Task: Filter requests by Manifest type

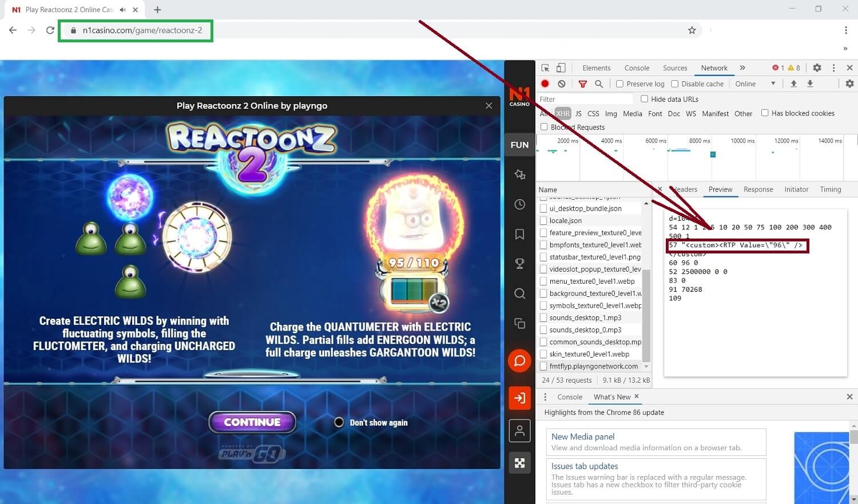Action: [x=715, y=113]
